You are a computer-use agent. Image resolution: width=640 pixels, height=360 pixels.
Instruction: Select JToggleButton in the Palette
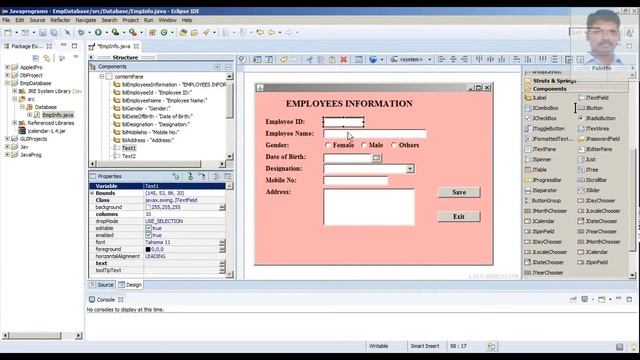pos(545,129)
